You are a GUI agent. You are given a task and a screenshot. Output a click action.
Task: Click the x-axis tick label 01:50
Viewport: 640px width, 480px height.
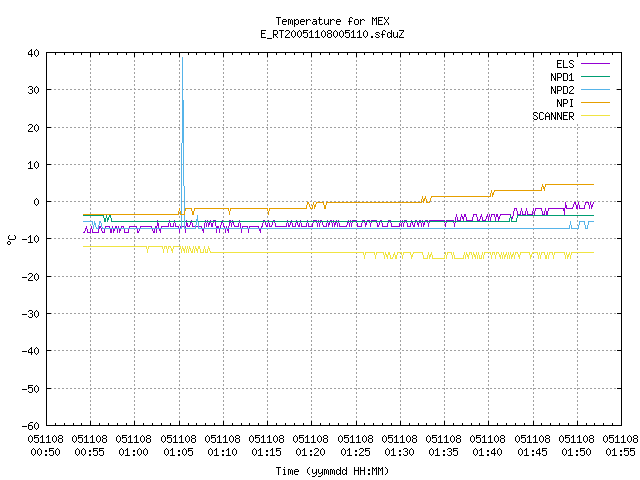click(577, 452)
